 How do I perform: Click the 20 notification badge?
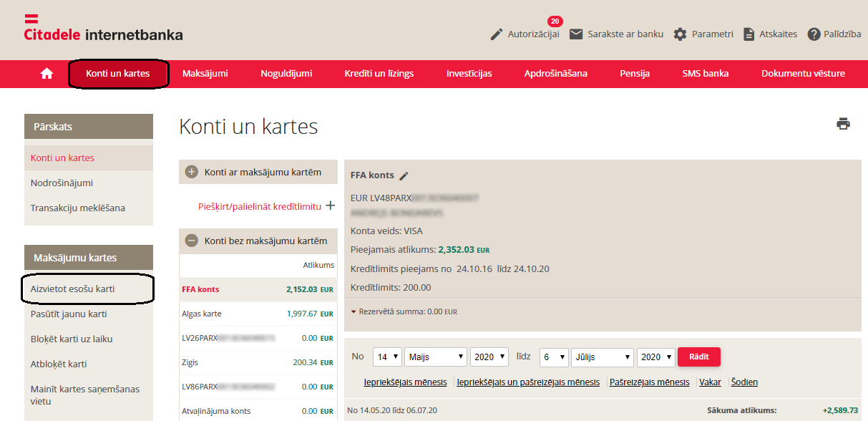click(x=555, y=21)
